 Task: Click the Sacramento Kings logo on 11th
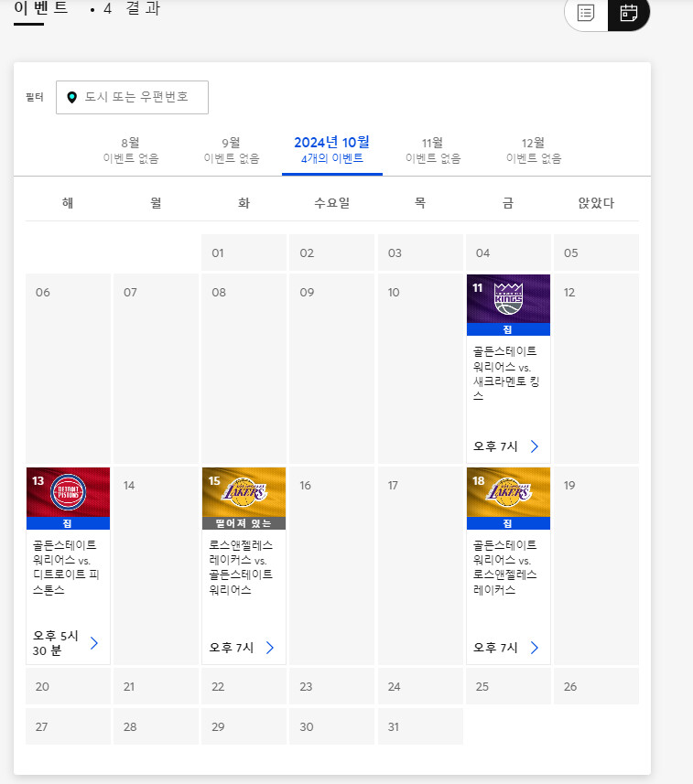(x=508, y=298)
